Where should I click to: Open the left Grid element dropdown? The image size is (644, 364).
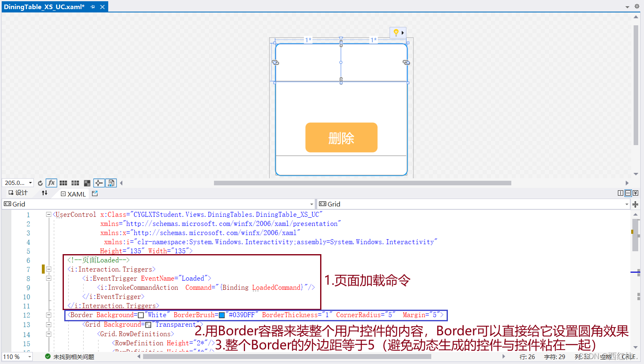[312, 204]
